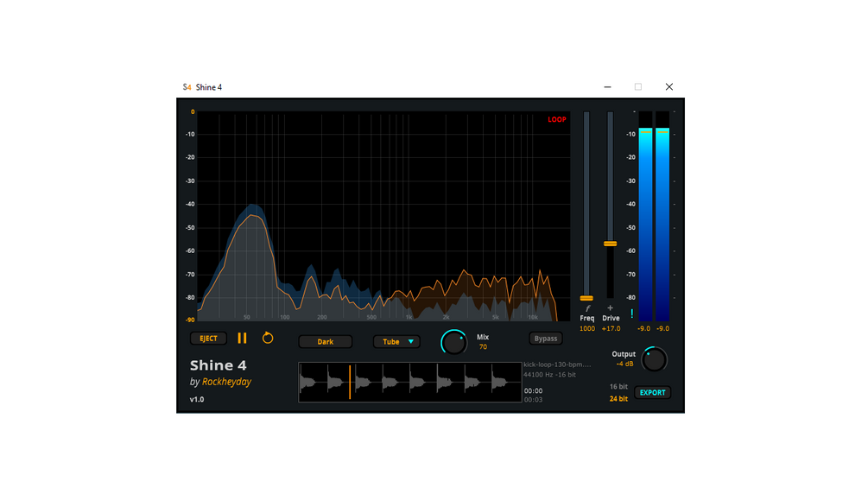
Task: Click the orange loop restart icon
Action: point(268,338)
